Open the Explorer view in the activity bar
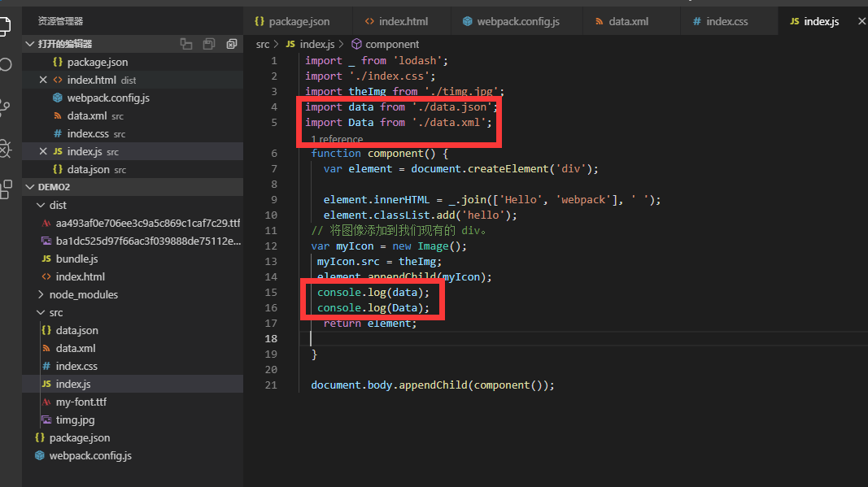868x487 pixels. pos(4,25)
